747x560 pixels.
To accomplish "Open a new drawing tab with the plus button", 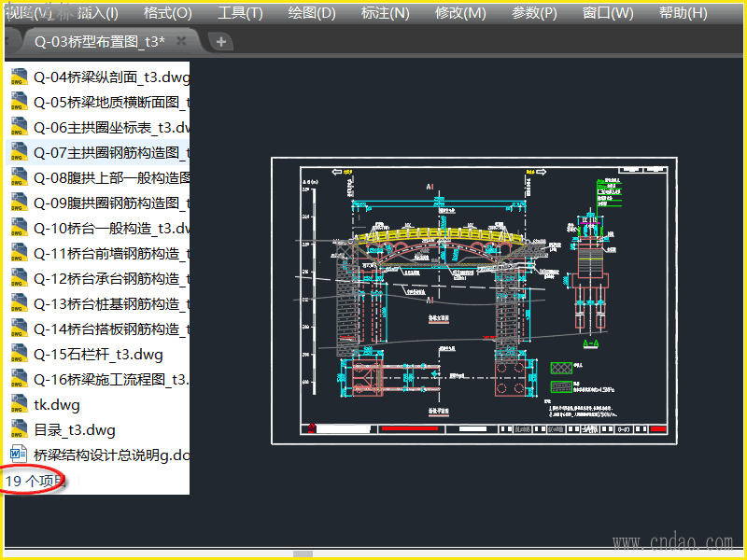I will click(x=219, y=41).
